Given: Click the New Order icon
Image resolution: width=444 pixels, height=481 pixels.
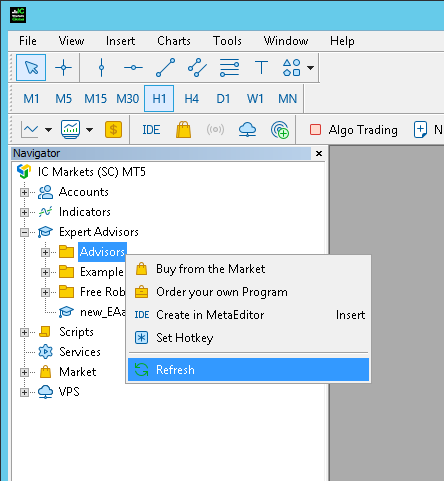Looking at the screenshot, I should point(420,130).
